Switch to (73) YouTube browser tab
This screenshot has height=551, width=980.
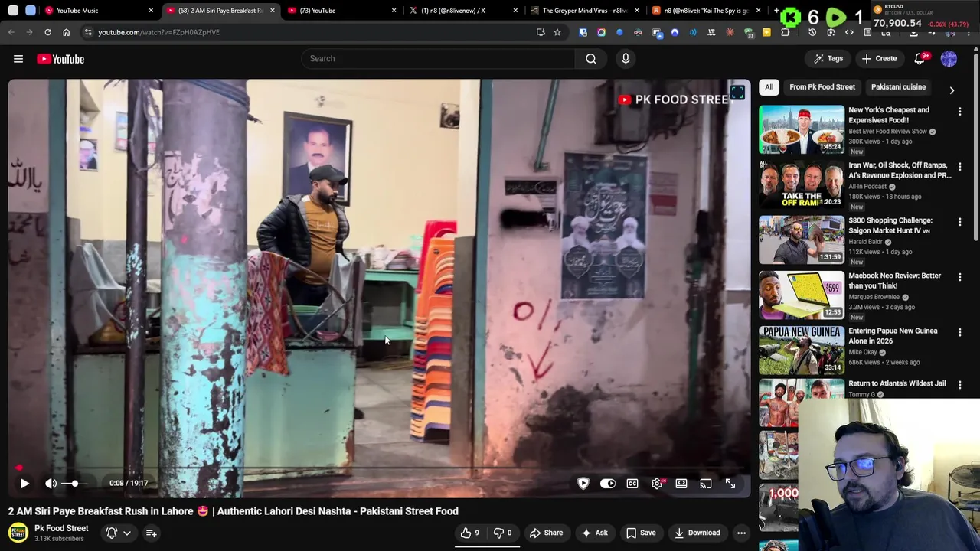pos(341,11)
